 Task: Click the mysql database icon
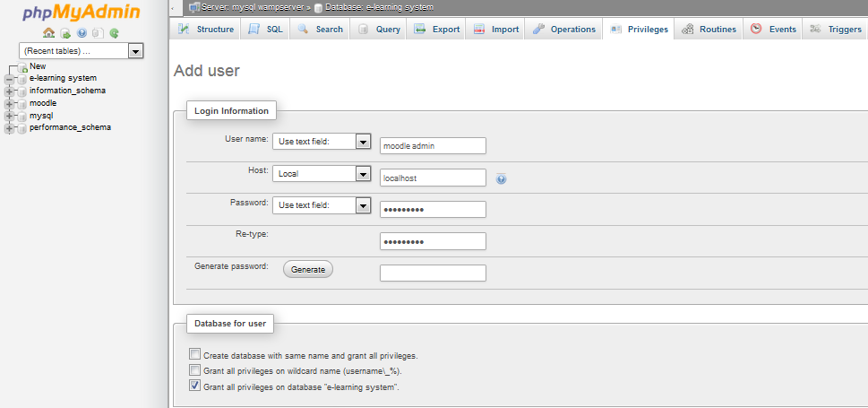pos(22,117)
